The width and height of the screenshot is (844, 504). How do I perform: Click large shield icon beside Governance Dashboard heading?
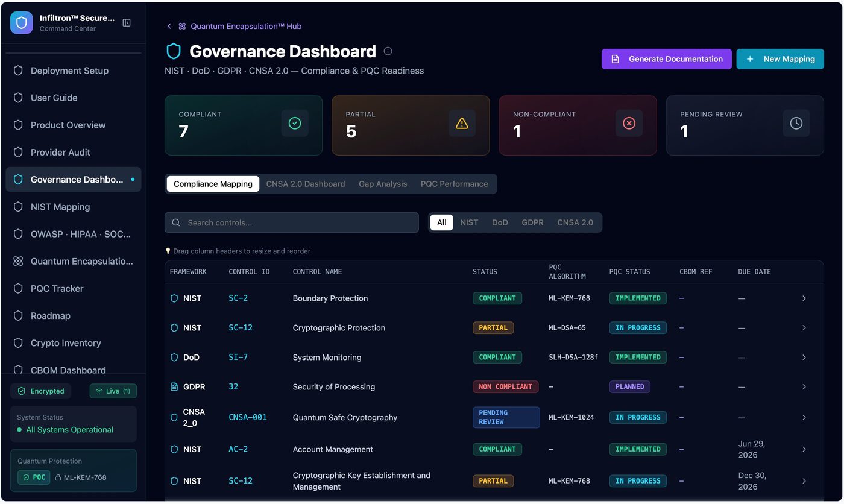tap(174, 51)
